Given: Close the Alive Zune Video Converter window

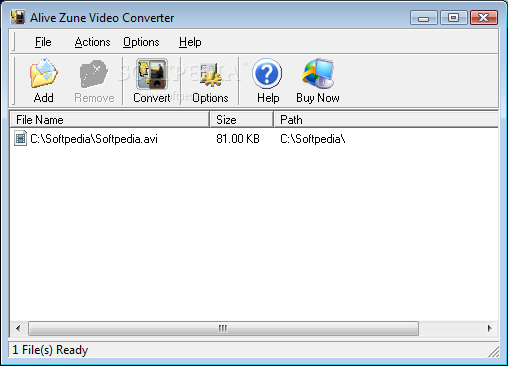Looking at the screenshot, I should 484,18.
